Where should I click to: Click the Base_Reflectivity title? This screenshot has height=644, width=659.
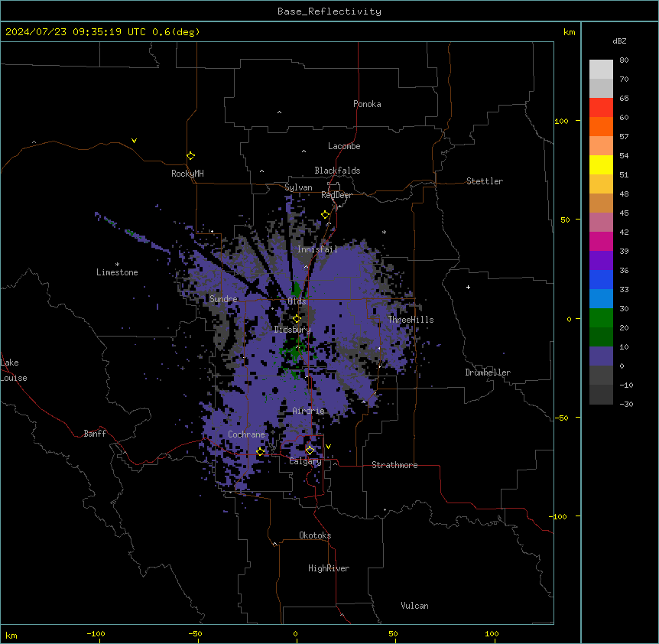click(x=329, y=11)
